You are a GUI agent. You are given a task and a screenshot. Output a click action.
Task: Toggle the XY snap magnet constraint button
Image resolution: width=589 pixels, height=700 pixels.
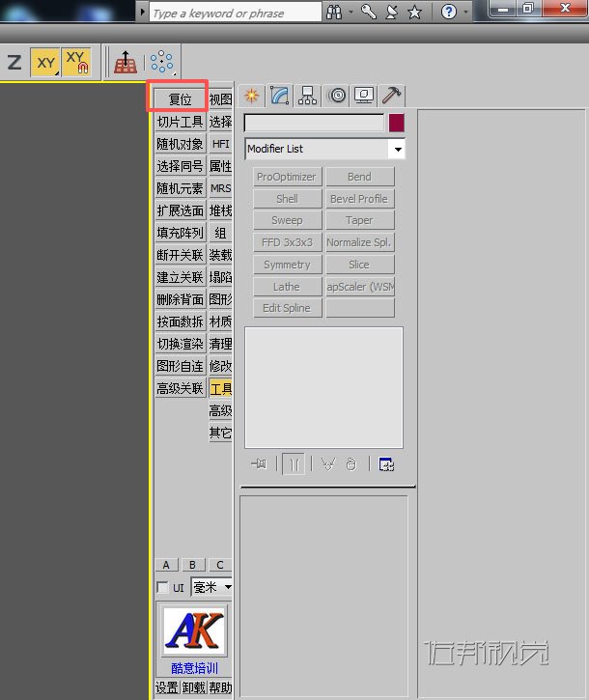coord(76,63)
